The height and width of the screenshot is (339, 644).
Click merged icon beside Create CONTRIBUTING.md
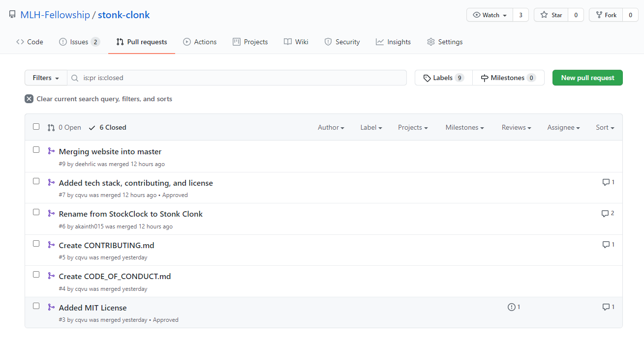(x=51, y=245)
